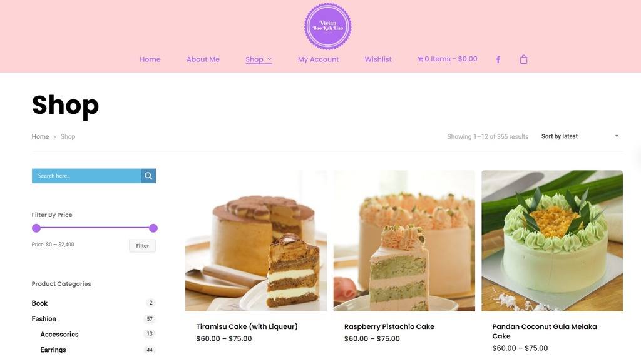
Task: Click the price Filter button
Action: pyautogui.click(x=142, y=246)
